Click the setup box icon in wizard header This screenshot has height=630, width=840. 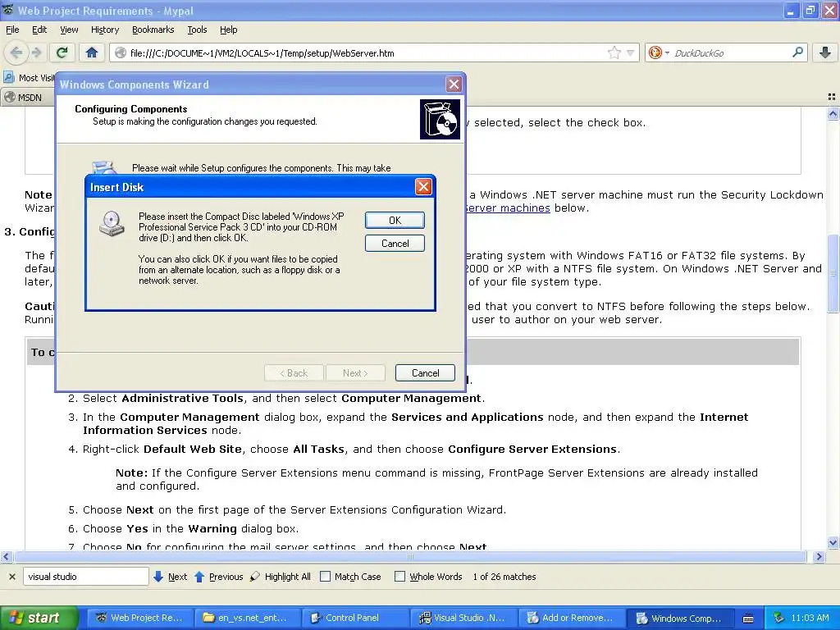(440, 119)
